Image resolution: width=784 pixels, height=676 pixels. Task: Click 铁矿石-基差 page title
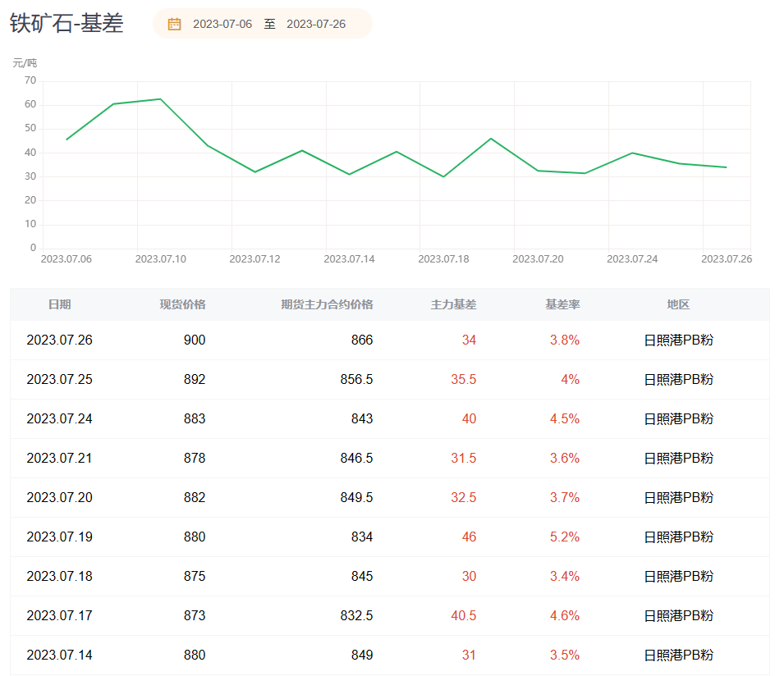[66, 24]
